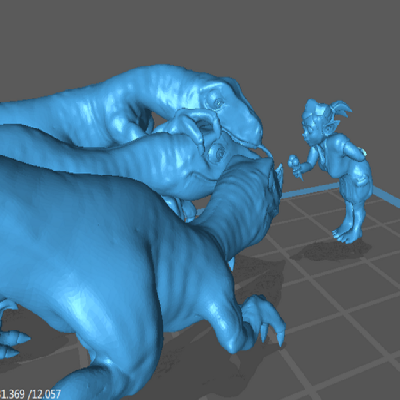The height and width of the screenshot is (400, 400).
Task: Click the eye of the topmost dinosaur head
Action: tap(218, 103)
